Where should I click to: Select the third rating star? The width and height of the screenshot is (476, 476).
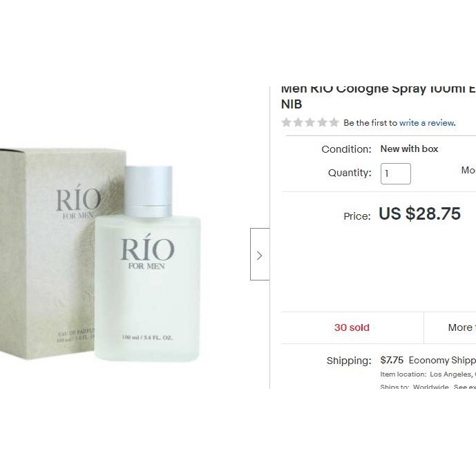(x=310, y=122)
